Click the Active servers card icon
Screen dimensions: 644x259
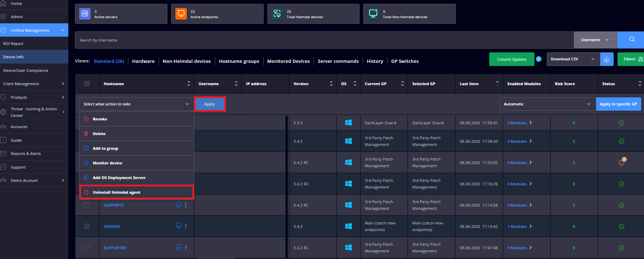point(85,14)
